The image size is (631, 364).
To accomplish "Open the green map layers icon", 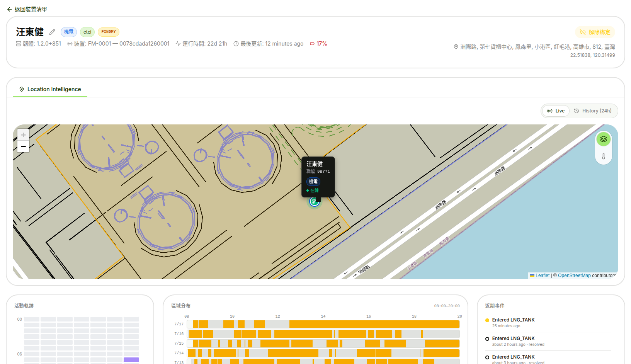I will coord(604,139).
